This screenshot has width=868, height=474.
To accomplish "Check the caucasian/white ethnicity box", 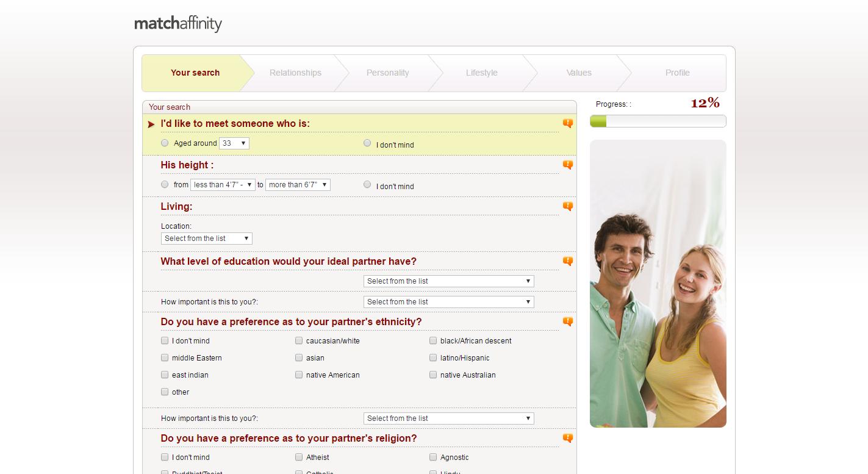I will click(x=299, y=340).
